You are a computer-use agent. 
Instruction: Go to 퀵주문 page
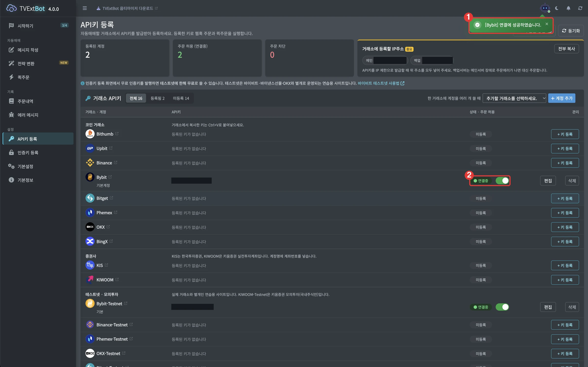point(38,77)
